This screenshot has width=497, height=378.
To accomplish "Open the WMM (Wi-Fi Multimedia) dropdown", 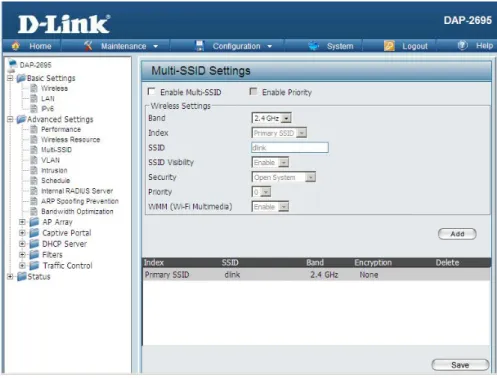I will (x=270, y=207).
